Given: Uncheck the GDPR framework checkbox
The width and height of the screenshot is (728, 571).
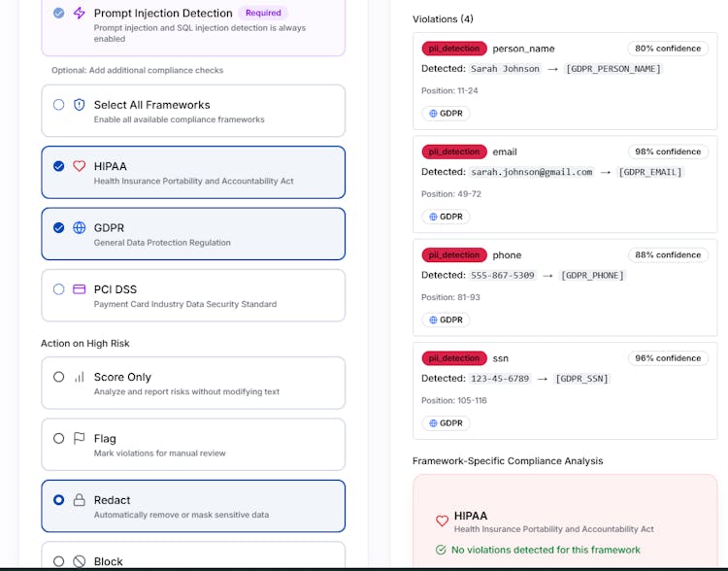Looking at the screenshot, I should click(x=59, y=227).
